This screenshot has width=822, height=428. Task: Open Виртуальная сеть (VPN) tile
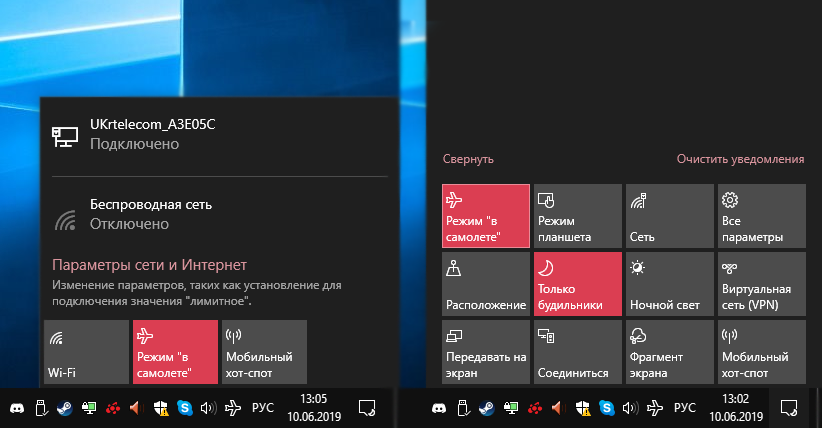point(760,283)
